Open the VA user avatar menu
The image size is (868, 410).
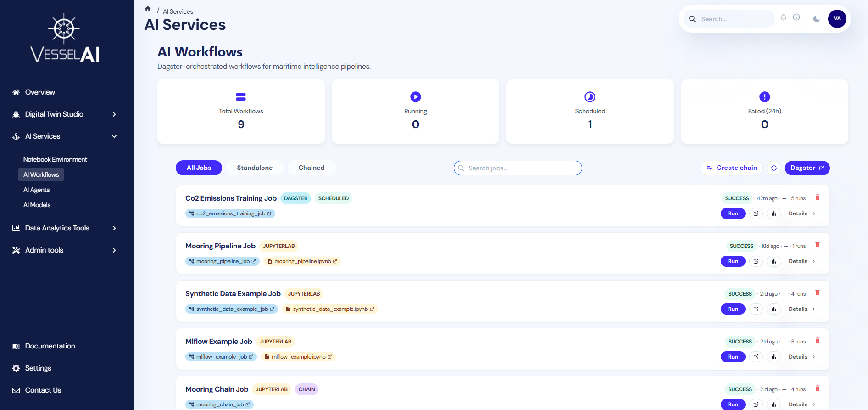[837, 19]
